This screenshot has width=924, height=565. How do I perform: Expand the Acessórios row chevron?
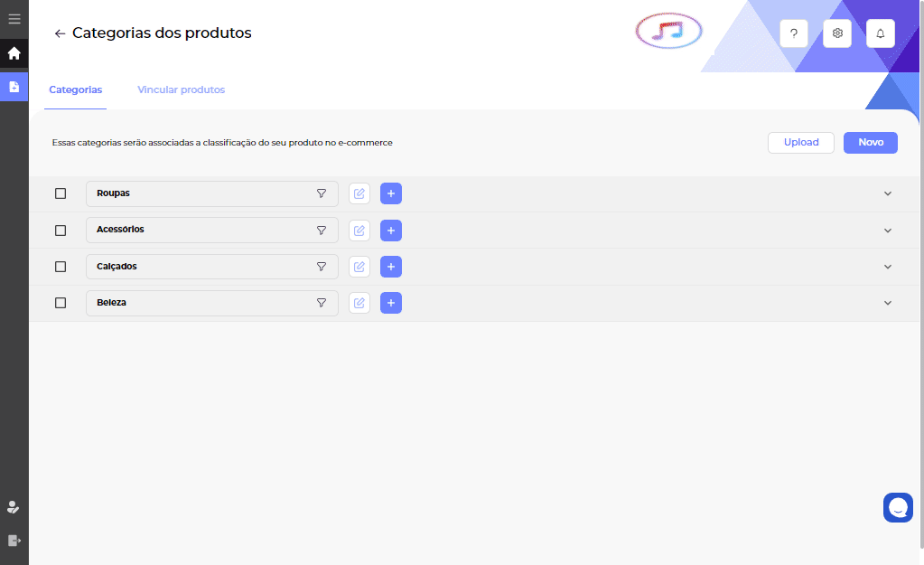[x=887, y=231]
